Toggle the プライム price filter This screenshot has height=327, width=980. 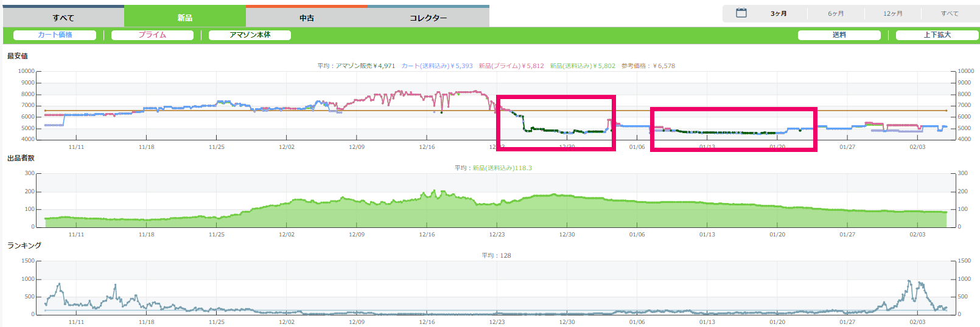click(x=152, y=35)
